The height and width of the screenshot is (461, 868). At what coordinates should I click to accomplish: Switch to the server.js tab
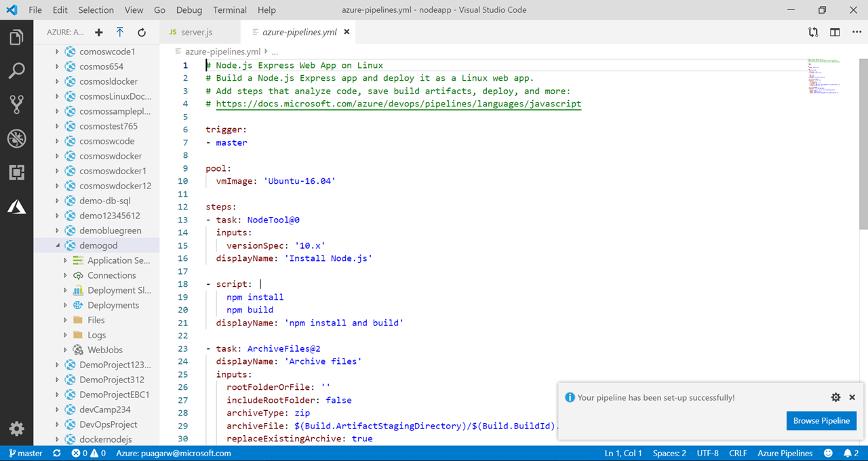pyautogui.click(x=197, y=31)
